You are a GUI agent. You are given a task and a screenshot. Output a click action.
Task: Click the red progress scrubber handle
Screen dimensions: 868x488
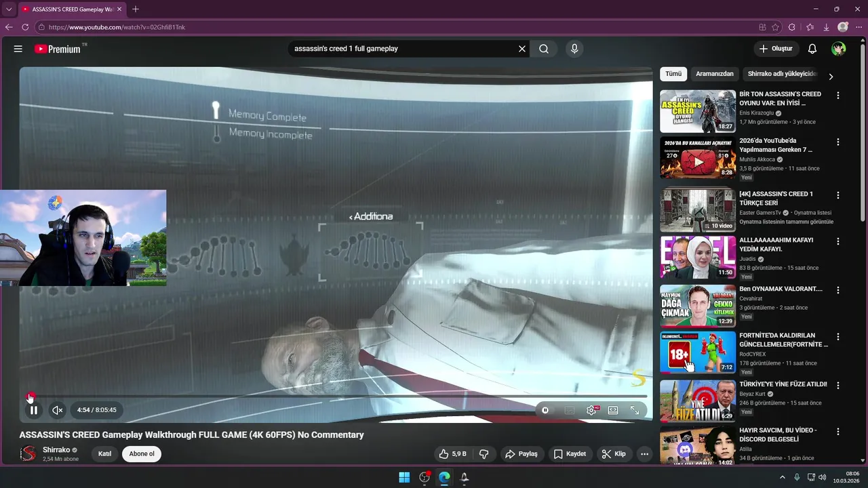[30, 396]
